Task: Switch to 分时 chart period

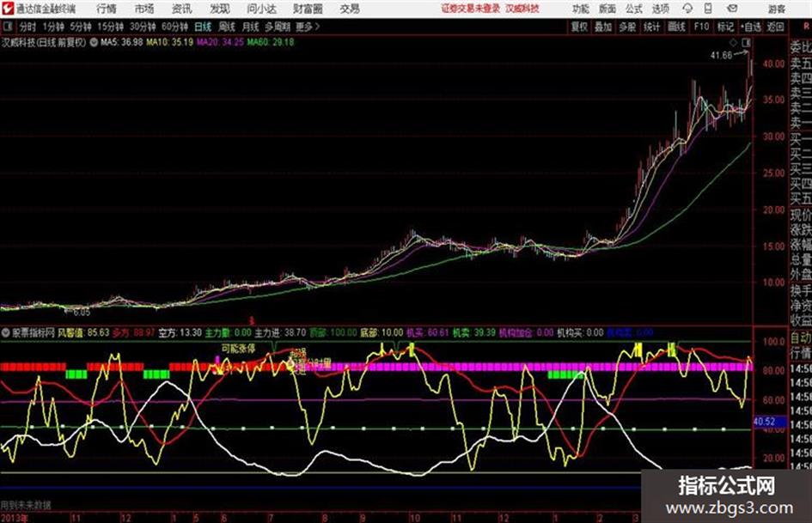Action: coord(28,27)
